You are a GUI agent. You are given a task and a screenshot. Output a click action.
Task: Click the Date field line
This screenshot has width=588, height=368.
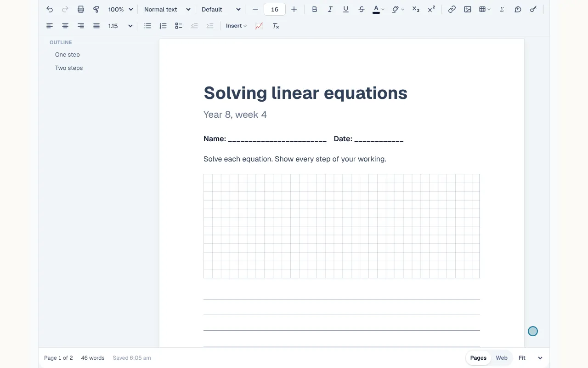[368, 139]
